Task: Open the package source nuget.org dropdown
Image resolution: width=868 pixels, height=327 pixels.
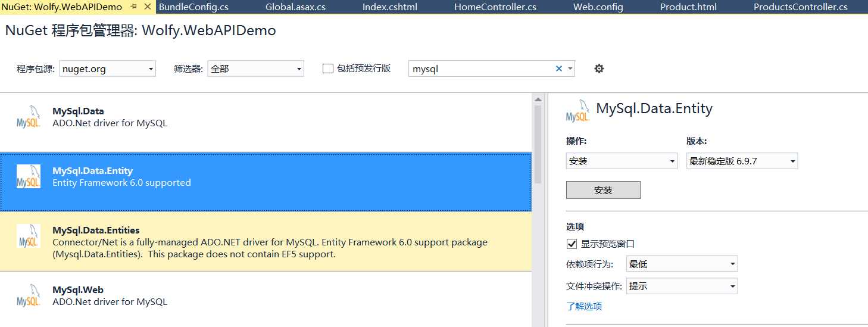Action: coord(107,68)
